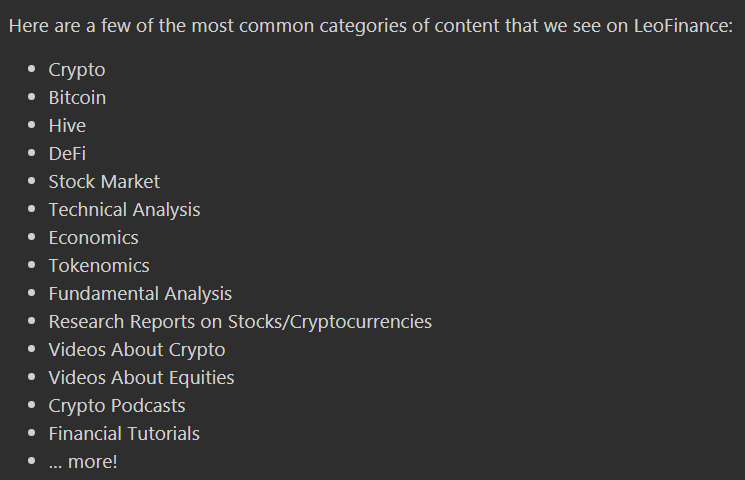Image resolution: width=745 pixels, height=480 pixels.
Task: Click the Crypto Podcasts list item
Action: pos(117,406)
